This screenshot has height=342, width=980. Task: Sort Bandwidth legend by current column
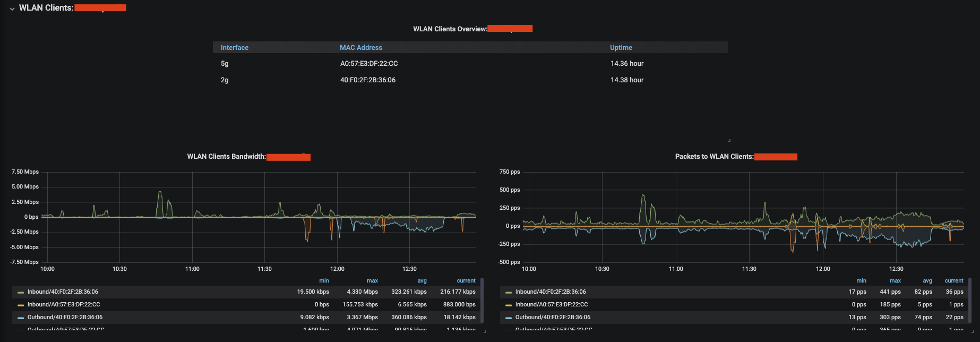(x=466, y=281)
